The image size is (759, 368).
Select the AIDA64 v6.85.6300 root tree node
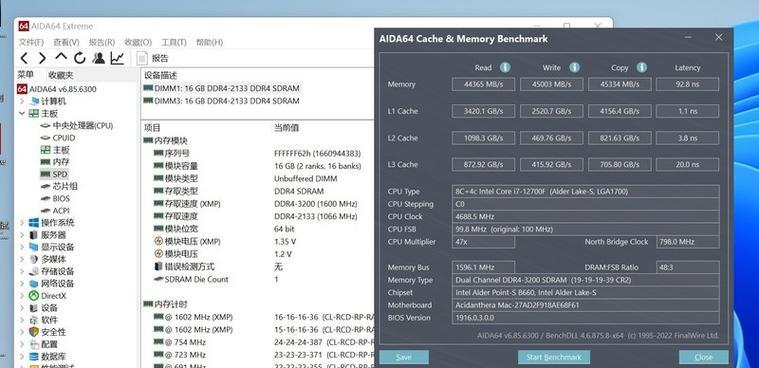pyautogui.click(x=57, y=89)
